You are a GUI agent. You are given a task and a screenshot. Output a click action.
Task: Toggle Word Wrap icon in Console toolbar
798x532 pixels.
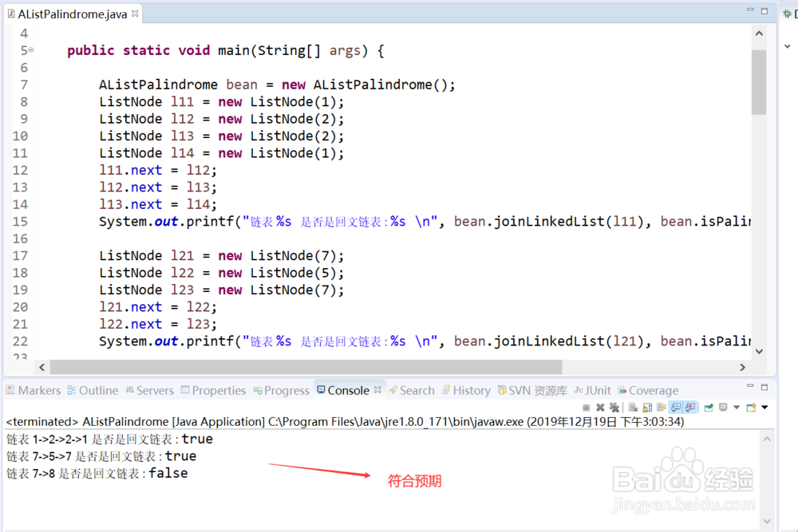coord(662,408)
